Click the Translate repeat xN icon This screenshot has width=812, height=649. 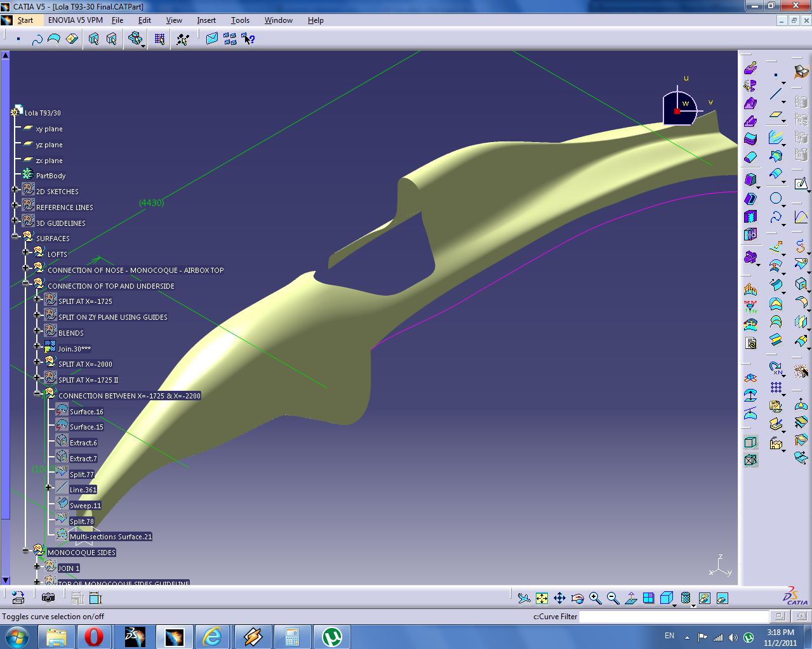[x=775, y=367]
